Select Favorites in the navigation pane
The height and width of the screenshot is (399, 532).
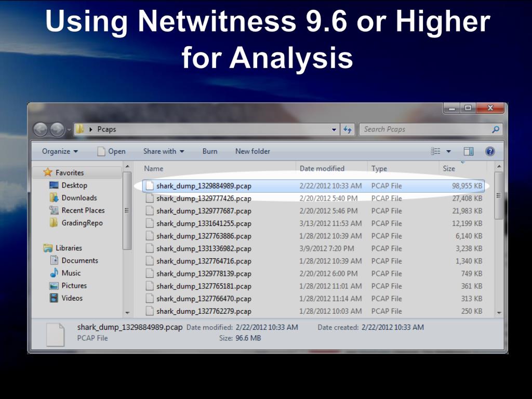point(70,172)
